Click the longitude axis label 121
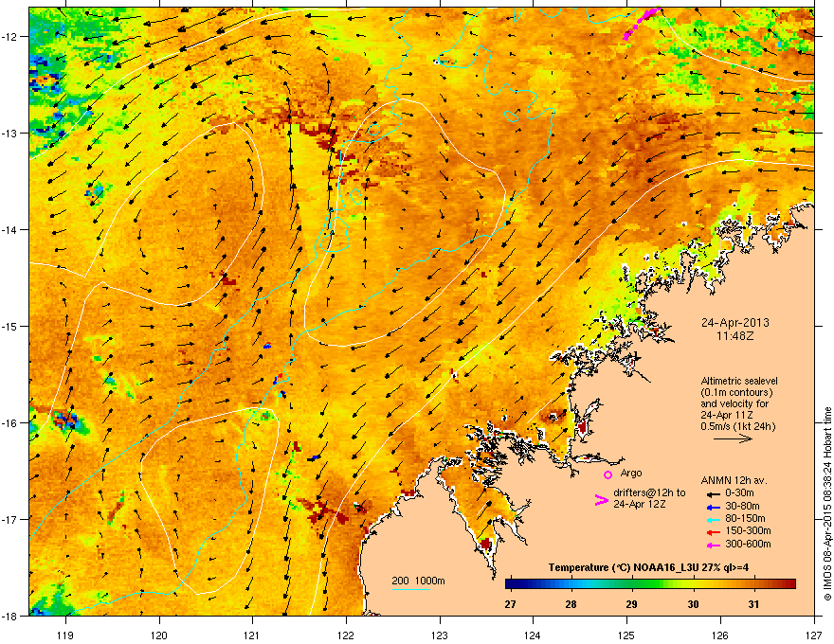Screen dimensions: 834x644 pyautogui.click(x=252, y=635)
